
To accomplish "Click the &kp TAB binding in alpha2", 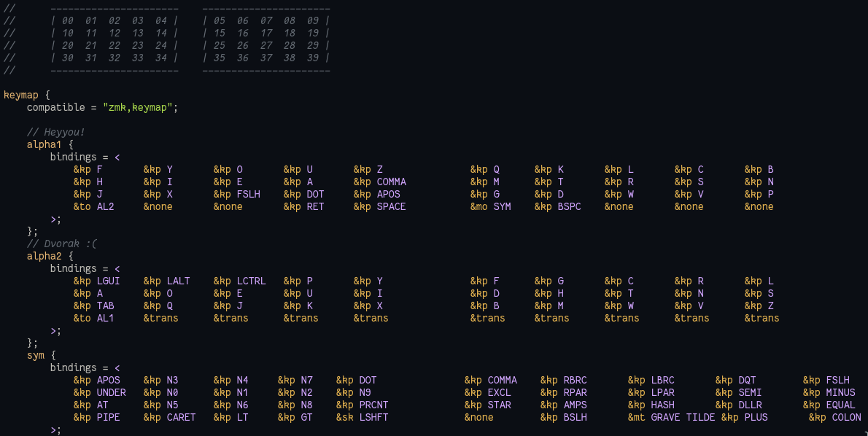I will 93,306.
